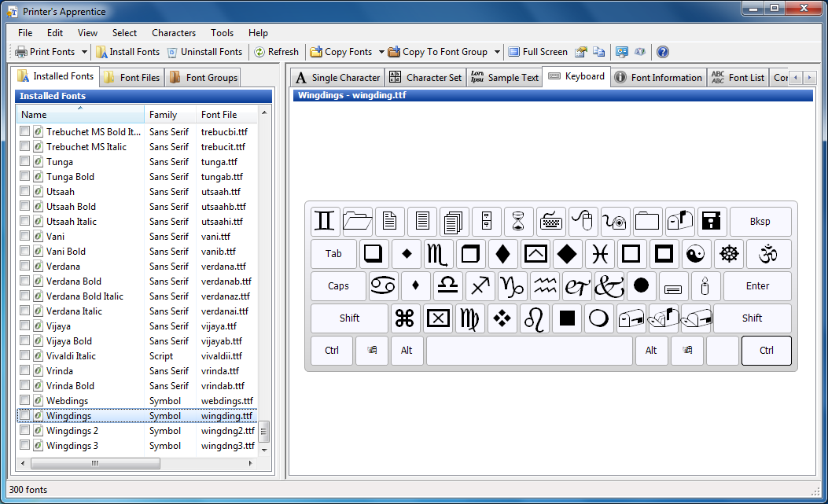Click the Uninstall Fonts toolbar button
The width and height of the screenshot is (828, 504).
click(x=204, y=52)
